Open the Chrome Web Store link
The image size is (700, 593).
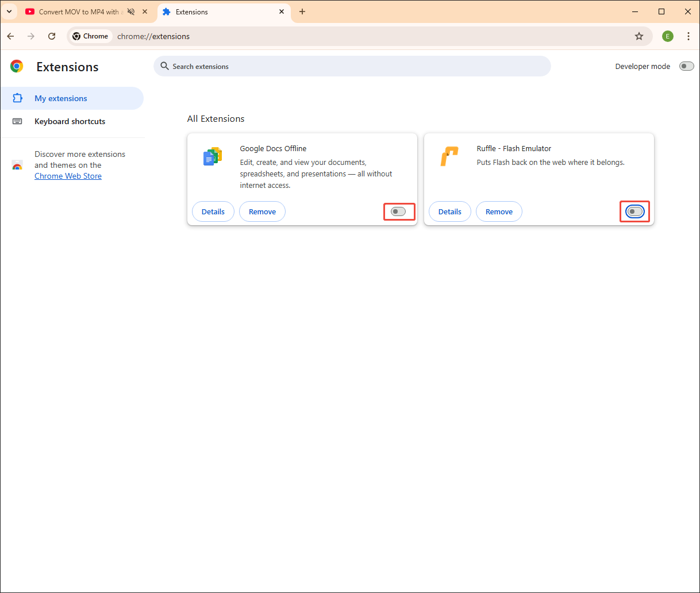[x=68, y=176]
